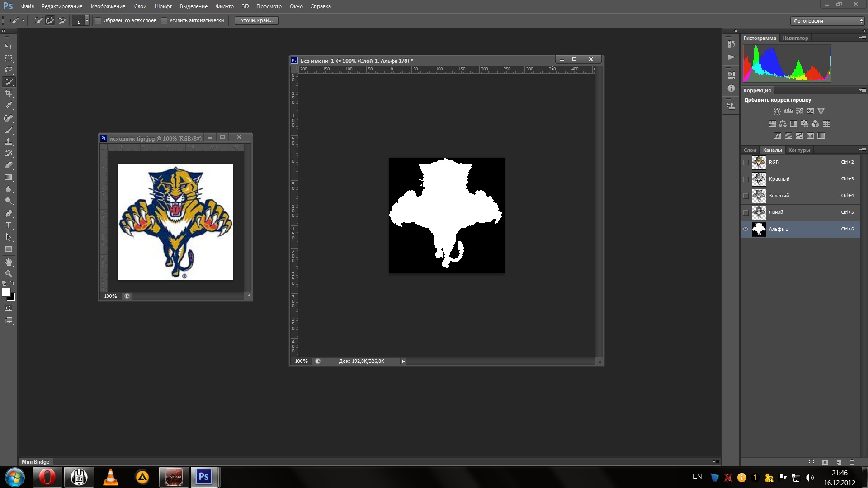Click the 'Уточн. край...' button
This screenshot has width=868, height=488.
256,20
